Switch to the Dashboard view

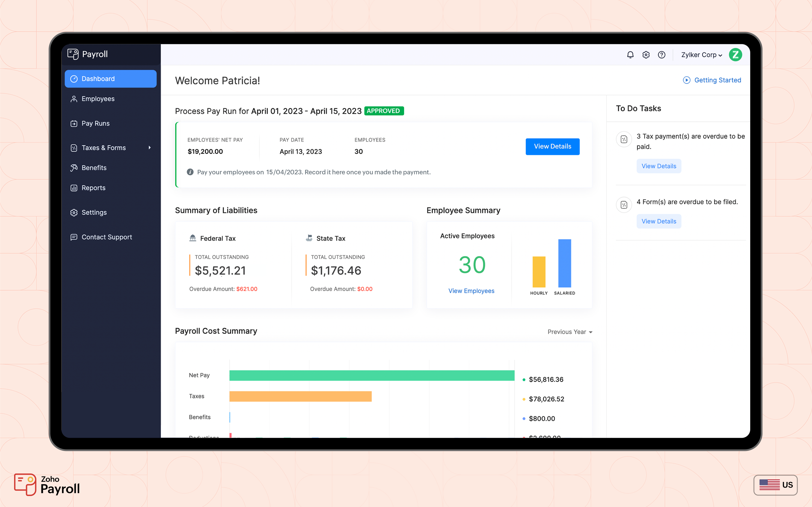click(98, 79)
